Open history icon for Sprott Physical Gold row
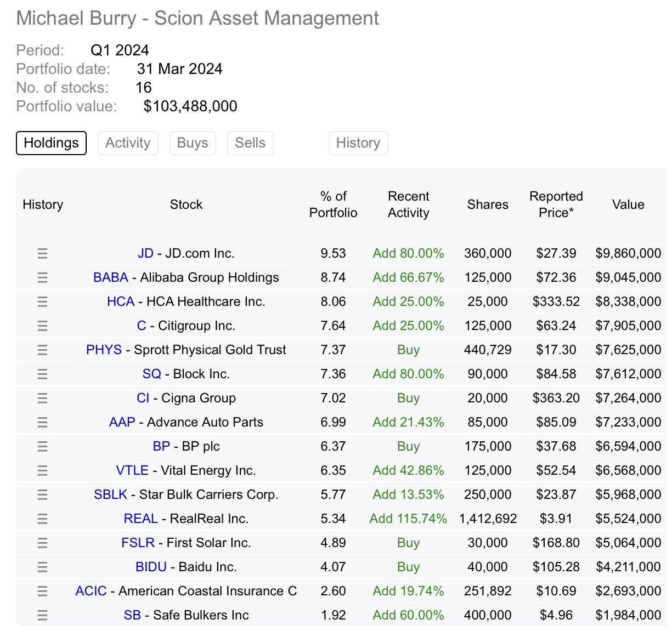Screen dimensions: 672x631 [x=42, y=350]
